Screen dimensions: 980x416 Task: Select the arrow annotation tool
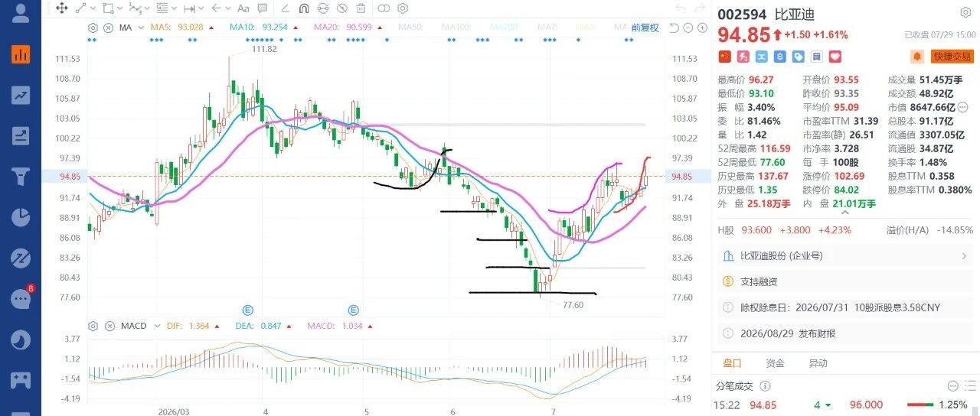point(216,9)
